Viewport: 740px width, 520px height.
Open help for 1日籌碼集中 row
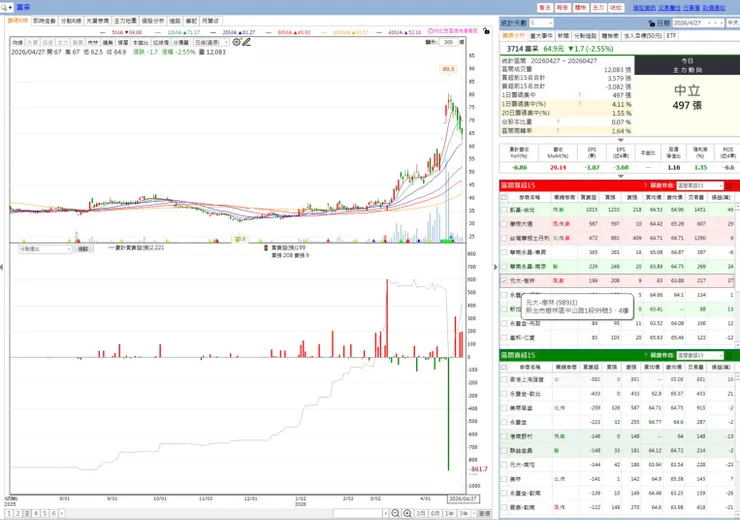click(580, 95)
